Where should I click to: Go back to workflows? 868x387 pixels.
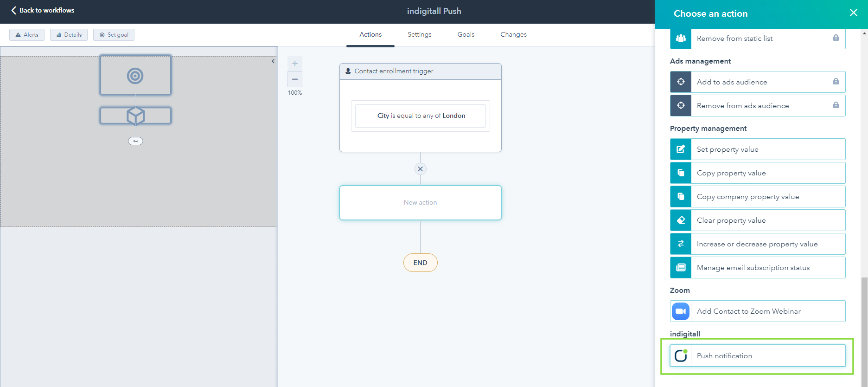[43, 10]
